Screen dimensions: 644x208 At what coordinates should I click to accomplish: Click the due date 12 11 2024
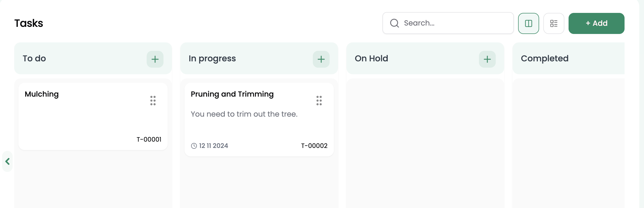[213, 146]
